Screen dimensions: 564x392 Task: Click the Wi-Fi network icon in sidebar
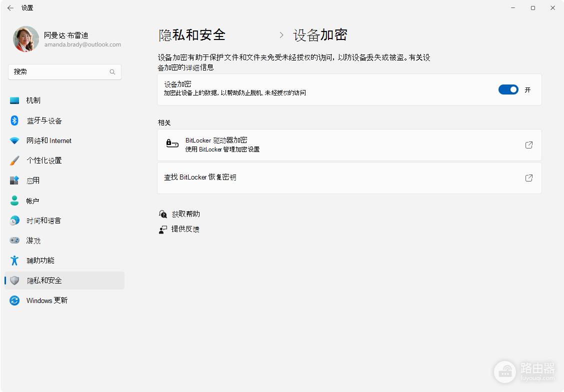tap(14, 140)
